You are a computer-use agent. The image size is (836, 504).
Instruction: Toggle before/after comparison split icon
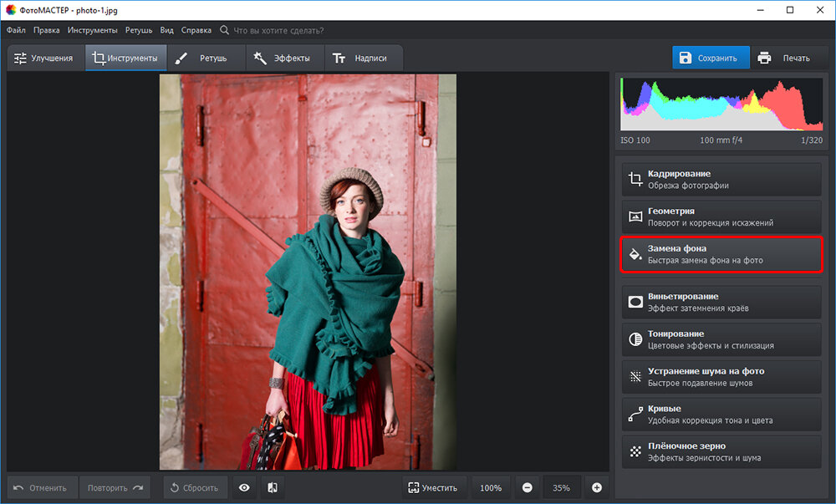click(x=273, y=487)
